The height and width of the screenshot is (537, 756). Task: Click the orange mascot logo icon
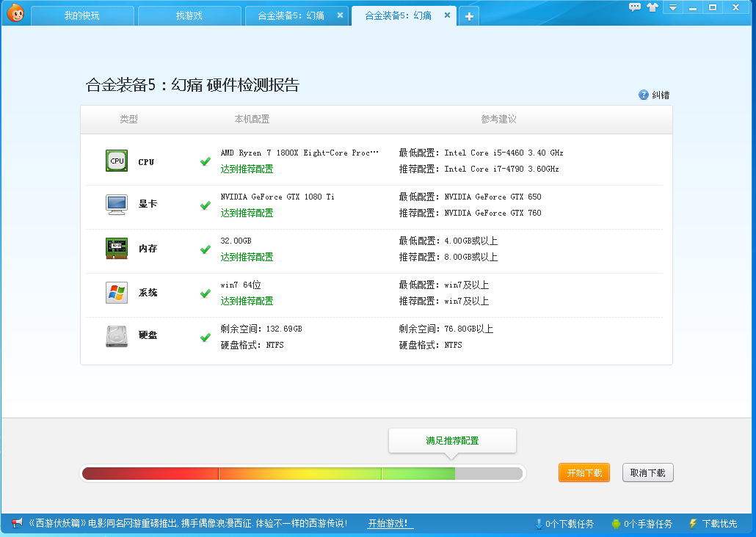click(16, 13)
